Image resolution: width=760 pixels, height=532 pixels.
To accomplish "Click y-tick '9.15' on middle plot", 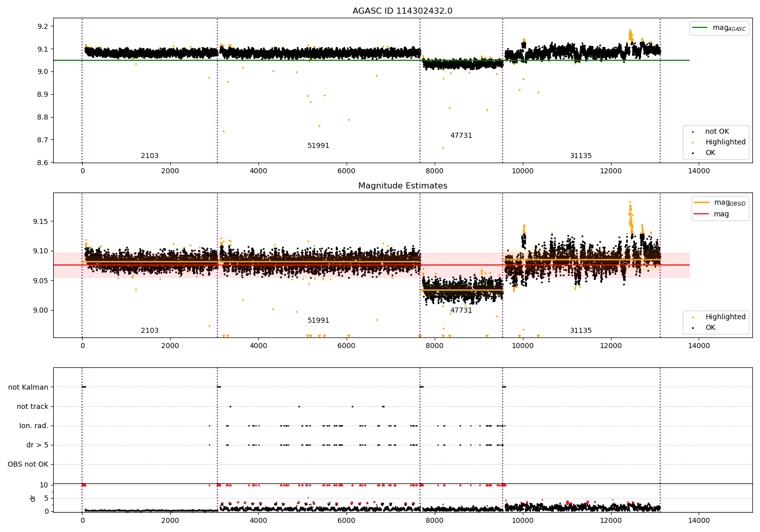I will tap(41, 222).
